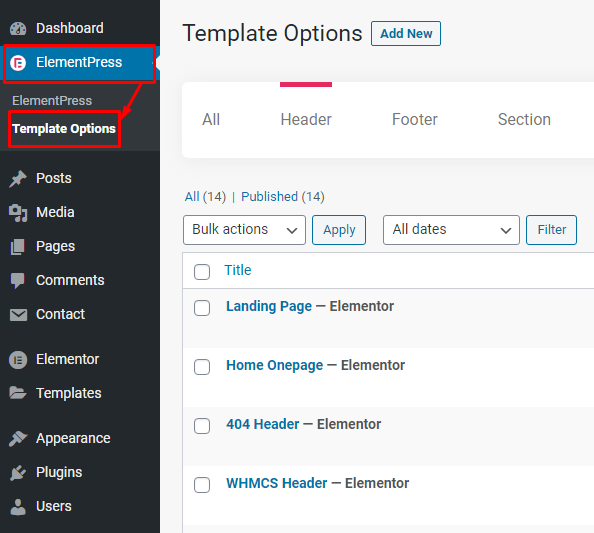This screenshot has height=533, width=594.
Task: Click the Dashboard gauge icon
Action: (x=18, y=28)
